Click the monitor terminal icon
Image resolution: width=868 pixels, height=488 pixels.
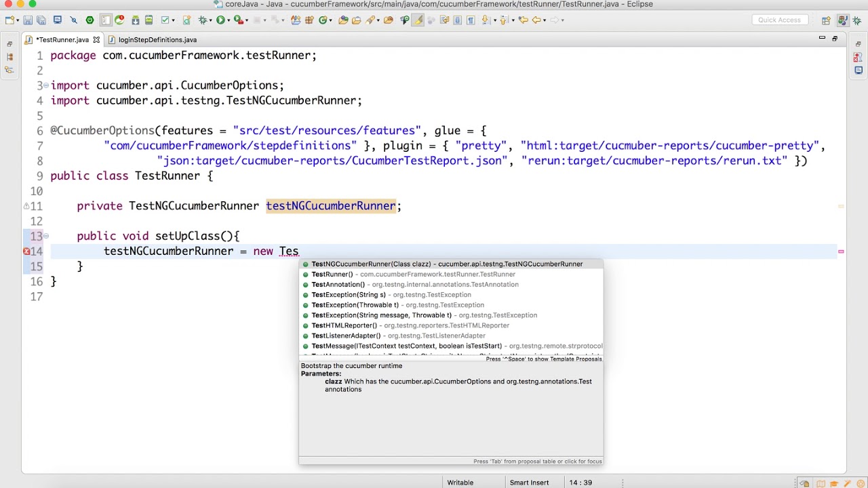(x=58, y=20)
